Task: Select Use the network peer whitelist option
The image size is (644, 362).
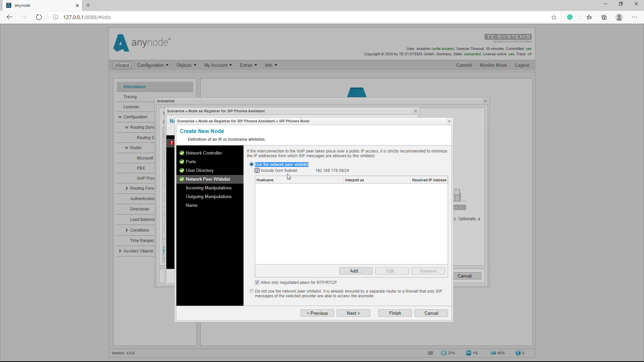Action: [x=252, y=164]
